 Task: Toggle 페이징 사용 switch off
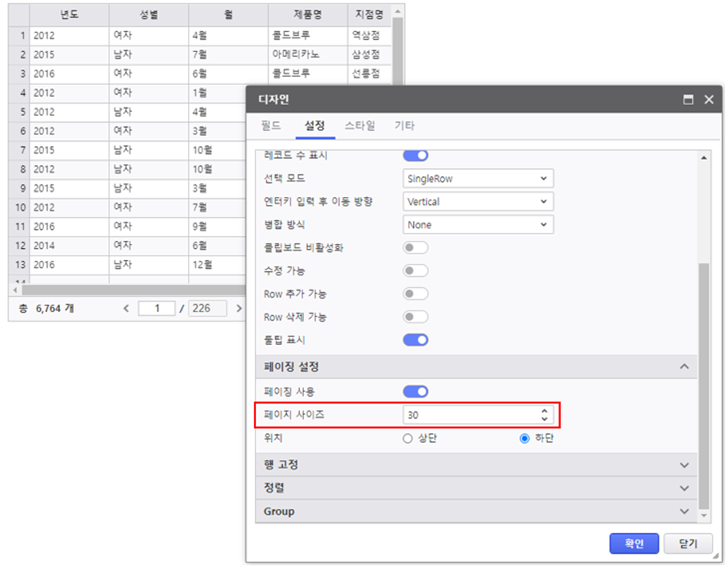click(x=415, y=392)
